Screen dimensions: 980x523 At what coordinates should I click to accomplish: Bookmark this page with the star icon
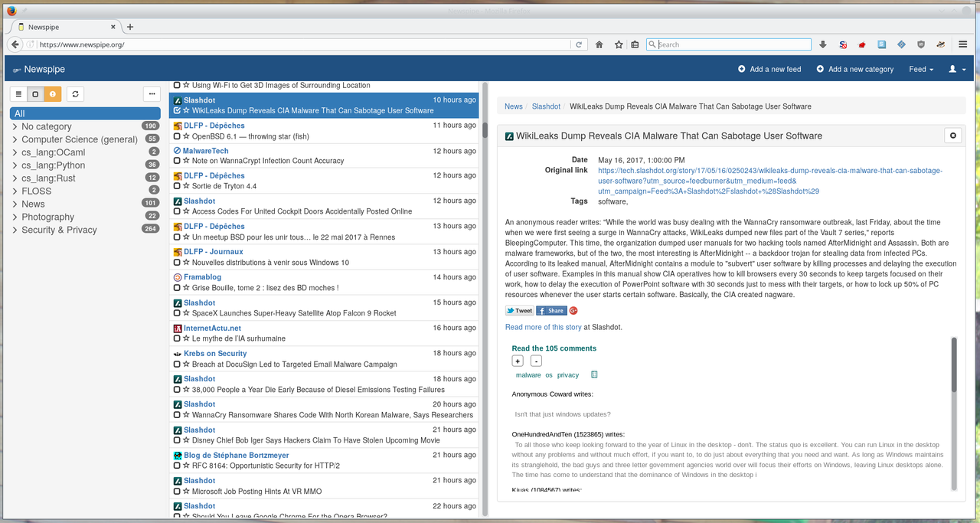[619, 44]
